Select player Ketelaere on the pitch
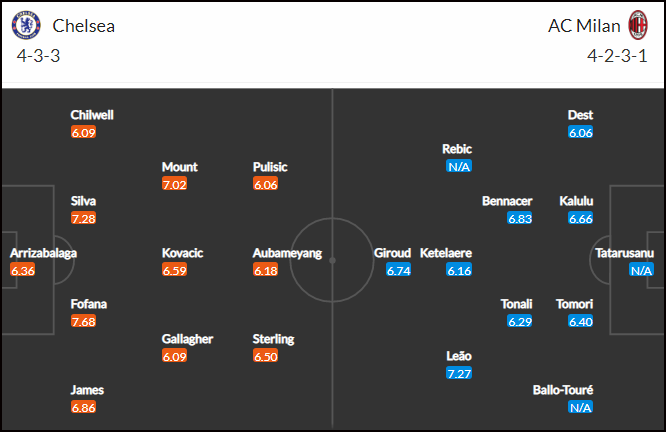Image resolution: width=666 pixels, height=432 pixels. tap(446, 253)
